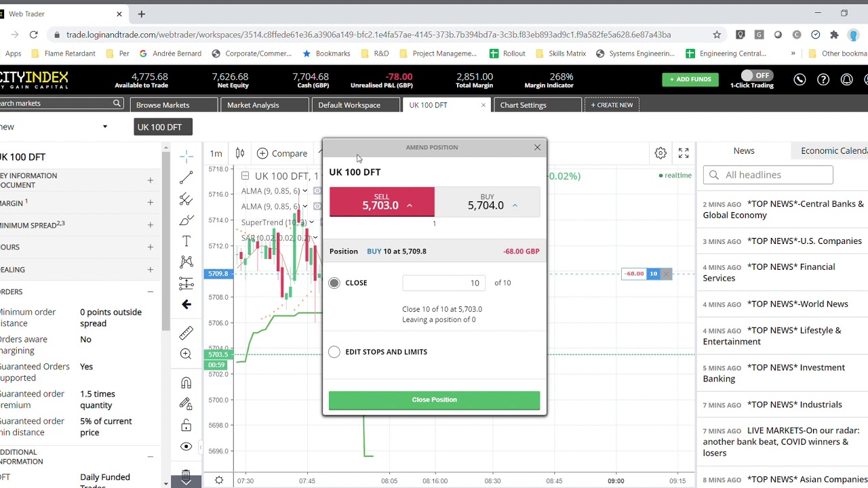
Task: Expand the Minimum Spread section
Action: click(150, 225)
